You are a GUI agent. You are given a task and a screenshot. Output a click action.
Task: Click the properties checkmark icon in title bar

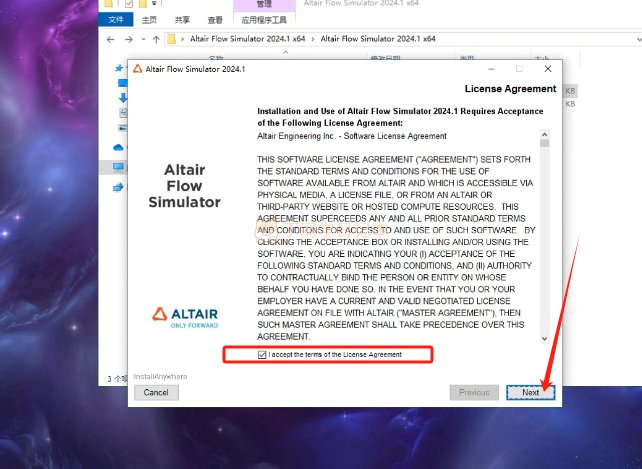[129, 4]
